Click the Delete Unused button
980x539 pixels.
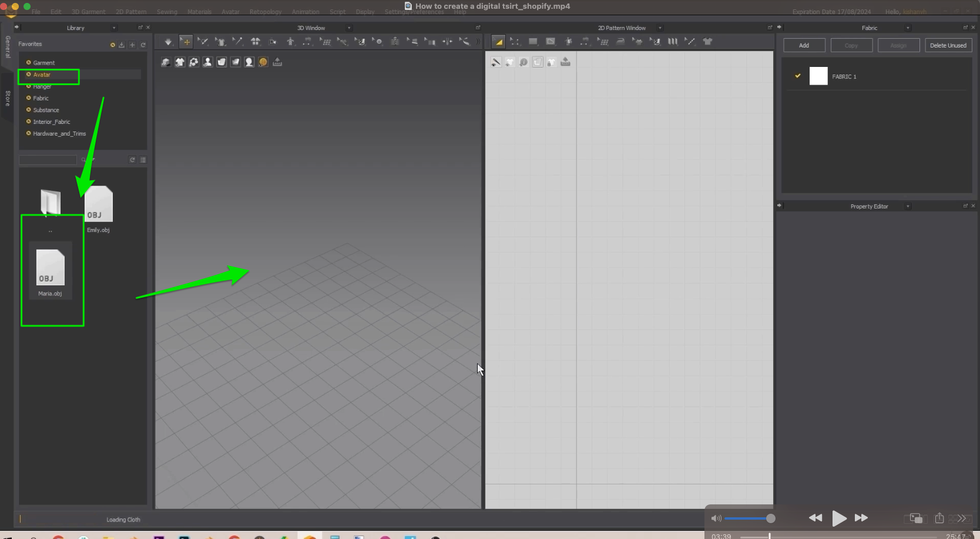tap(948, 45)
